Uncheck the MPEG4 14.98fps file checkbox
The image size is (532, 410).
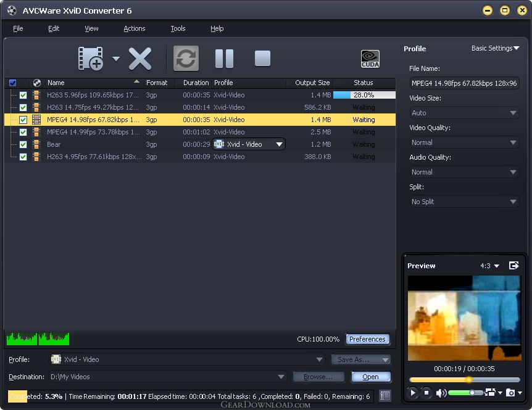pos(23,120)
